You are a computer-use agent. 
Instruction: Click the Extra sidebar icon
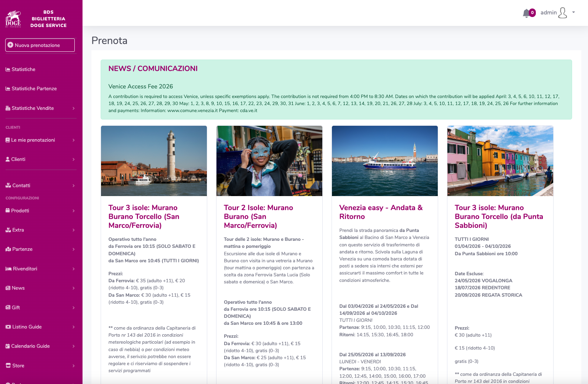point(8,230)
